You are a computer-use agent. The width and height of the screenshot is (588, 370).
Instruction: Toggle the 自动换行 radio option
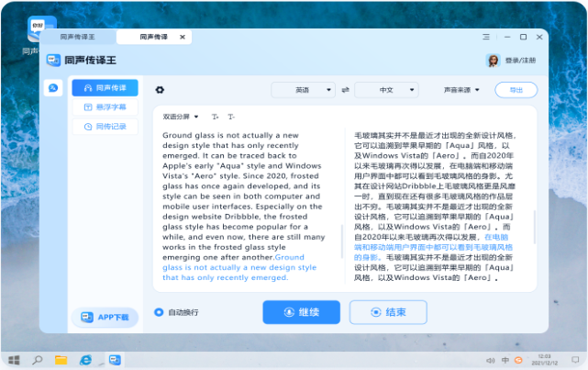(159, 312)
